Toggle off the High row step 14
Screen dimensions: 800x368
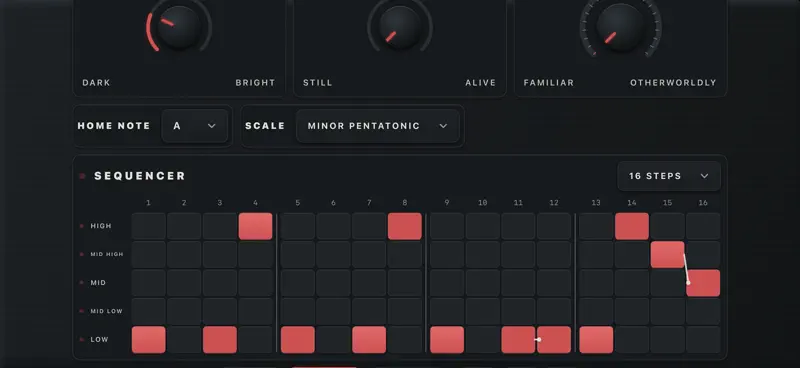[x=632, y=226]
